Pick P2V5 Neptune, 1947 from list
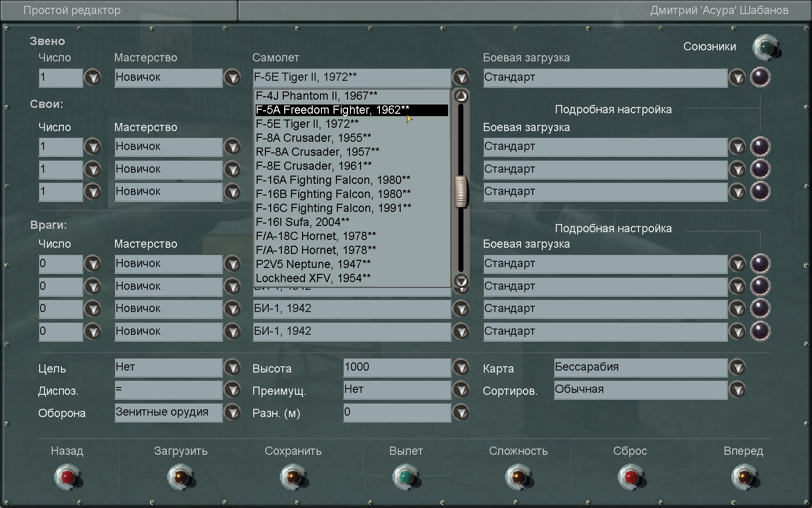Image resolution: width=812 pixels, height=508 pixels. click(x=352, y=264)
